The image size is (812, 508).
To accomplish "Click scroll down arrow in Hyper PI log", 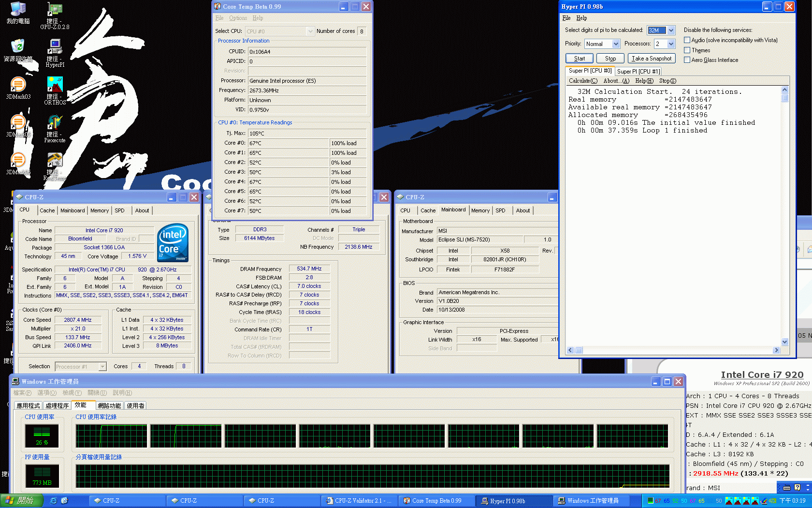I will pyautogui.click(x=784, y=342).
